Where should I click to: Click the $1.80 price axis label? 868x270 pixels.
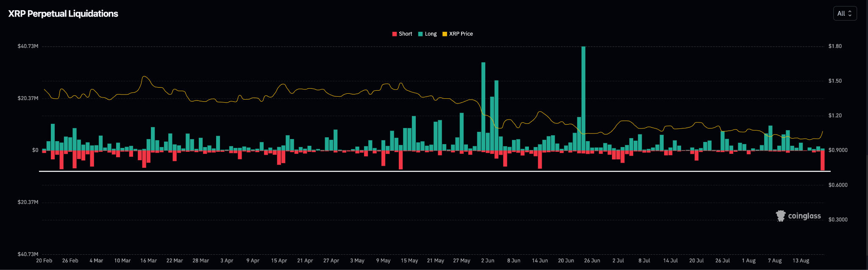click(835, 46)
